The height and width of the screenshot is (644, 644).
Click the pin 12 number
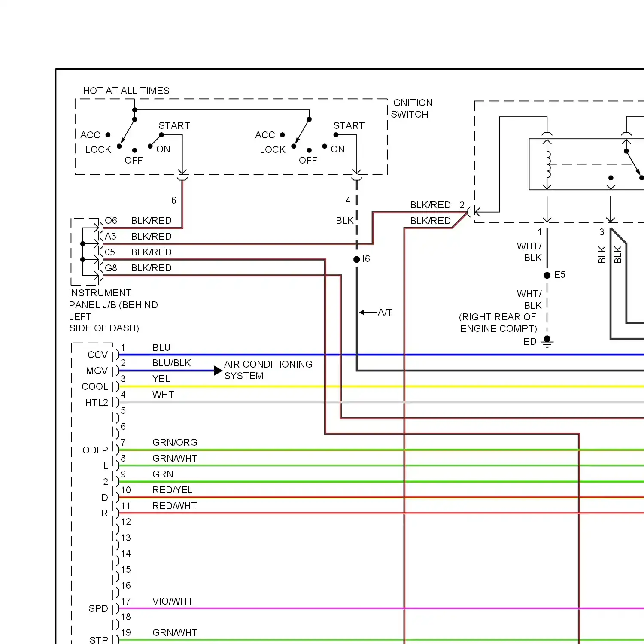tap(126, 522)
